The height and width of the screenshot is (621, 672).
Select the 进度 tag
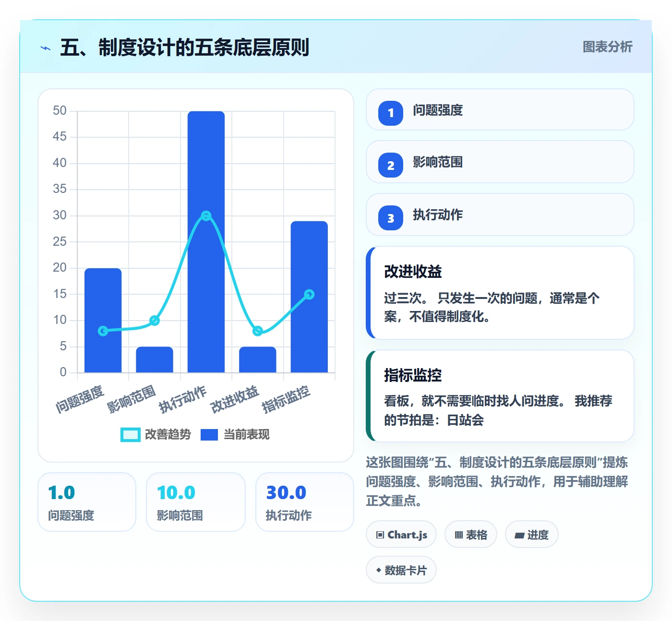[531, 534]
